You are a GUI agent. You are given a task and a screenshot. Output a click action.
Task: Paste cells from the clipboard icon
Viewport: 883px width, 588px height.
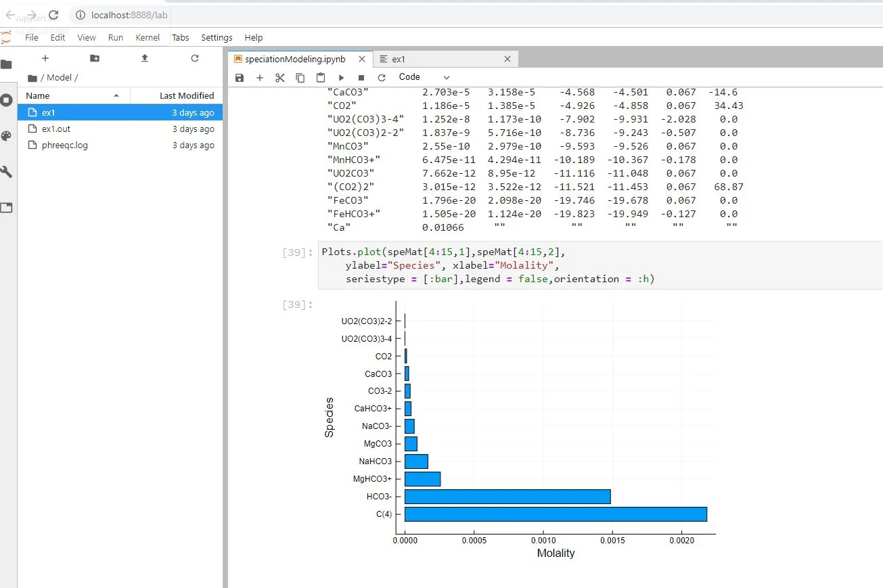320,76
